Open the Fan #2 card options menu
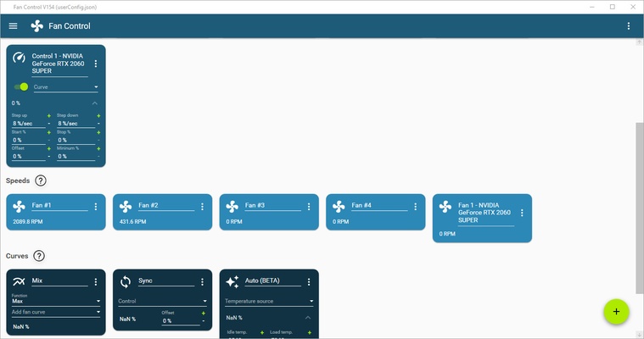This screenshot has height=339, width=644. [x=202, y=207]
